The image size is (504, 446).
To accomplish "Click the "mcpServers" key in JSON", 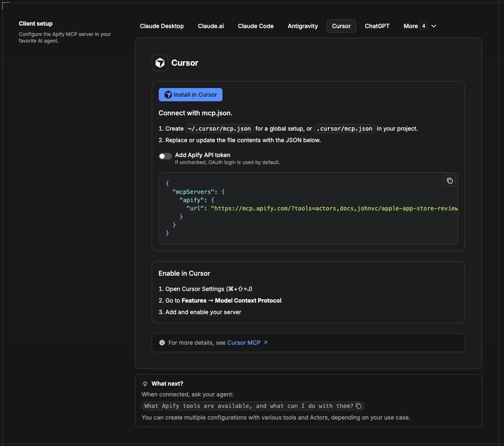I will 193,192.
